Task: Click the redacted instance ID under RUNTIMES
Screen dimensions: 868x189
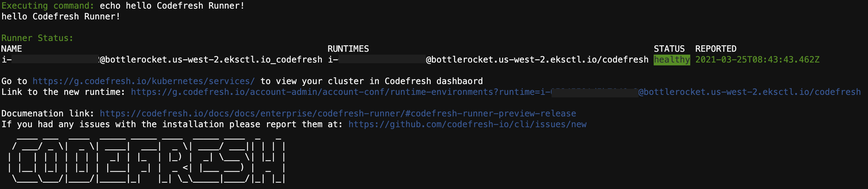Action: point(382,59)
